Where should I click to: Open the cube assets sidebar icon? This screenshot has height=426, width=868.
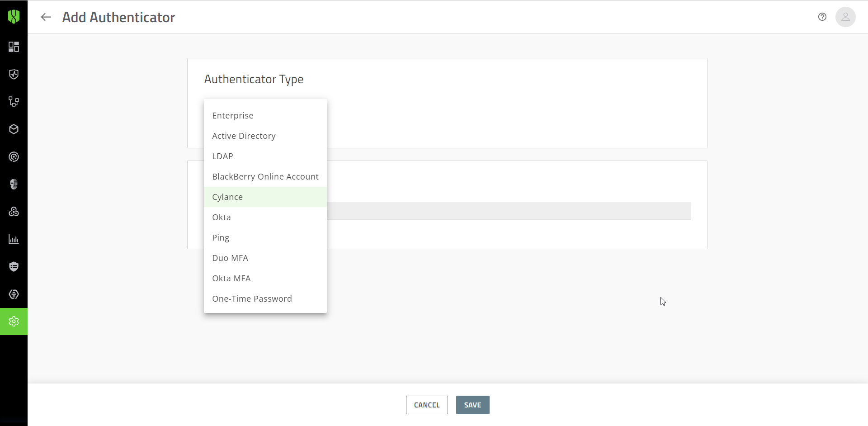(14, 129)
